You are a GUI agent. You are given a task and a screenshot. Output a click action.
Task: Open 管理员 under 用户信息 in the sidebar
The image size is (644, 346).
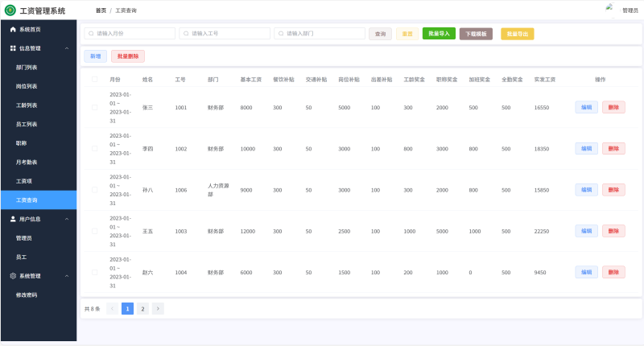click(39, 238)
